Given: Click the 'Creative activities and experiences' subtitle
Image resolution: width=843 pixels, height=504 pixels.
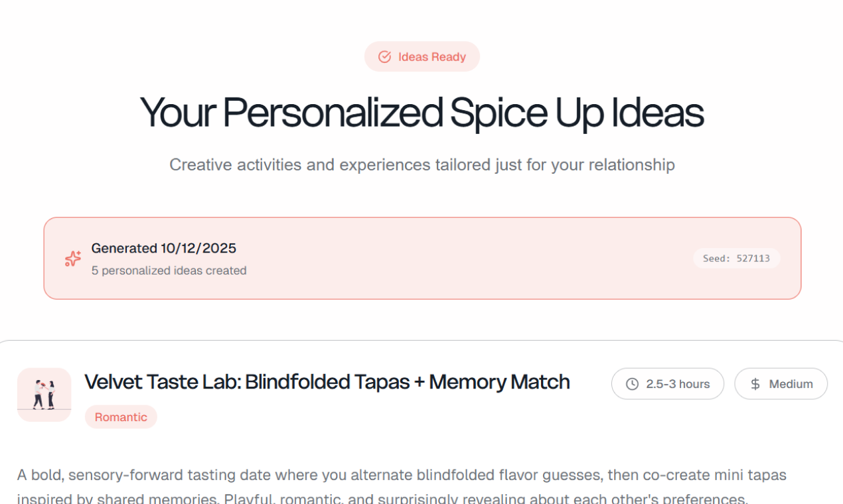Looking at the screenshot, I should click(421, 164).
